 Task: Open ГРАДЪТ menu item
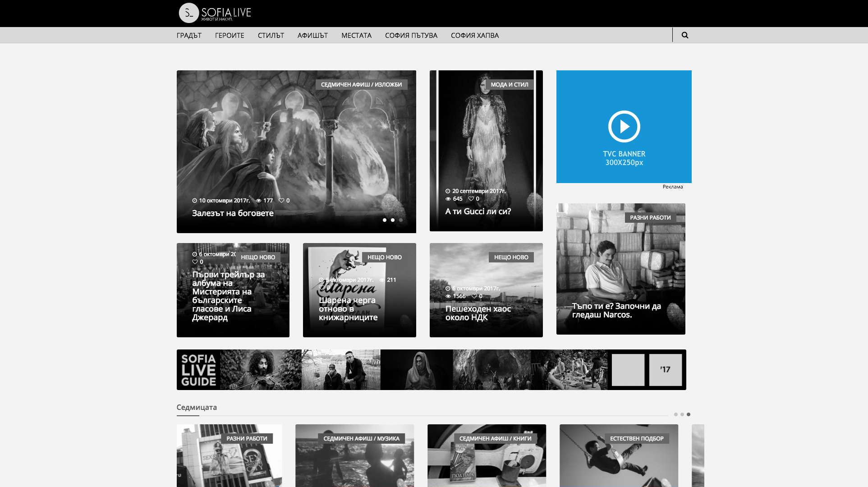click(x=189, y=35)
